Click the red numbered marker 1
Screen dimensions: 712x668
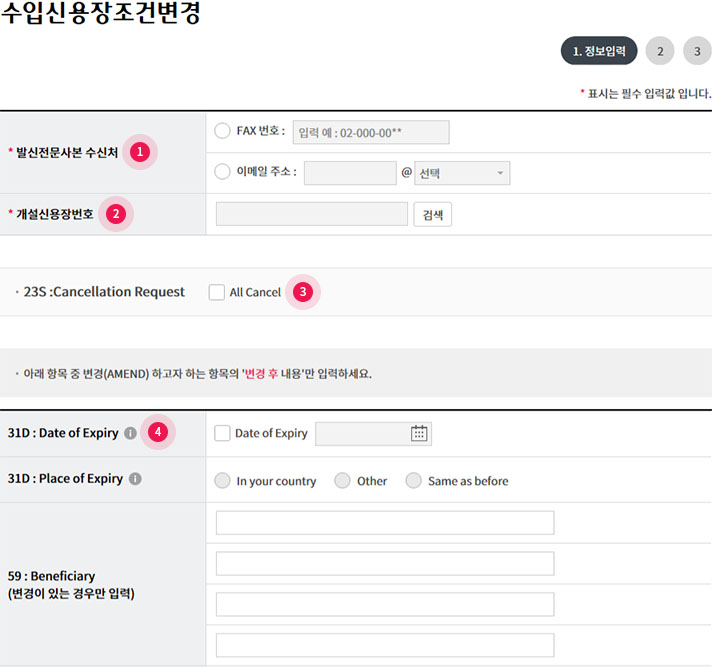140,152
